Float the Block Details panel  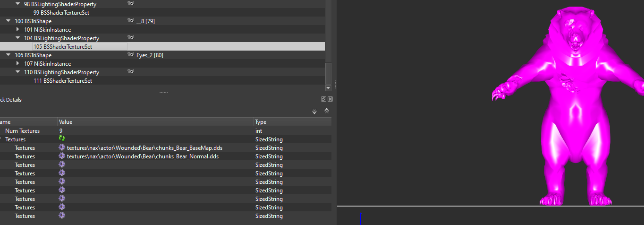[323, 99]
